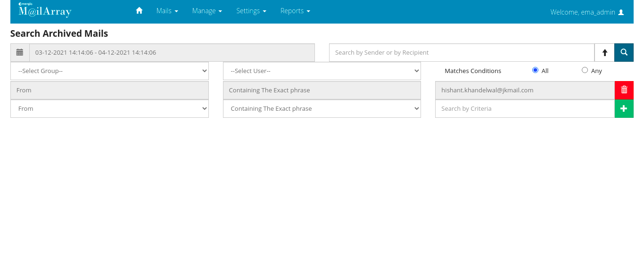Focus the Search by Criteria field
The height and width of the screenshot is (254, 644).
(525, 108)
